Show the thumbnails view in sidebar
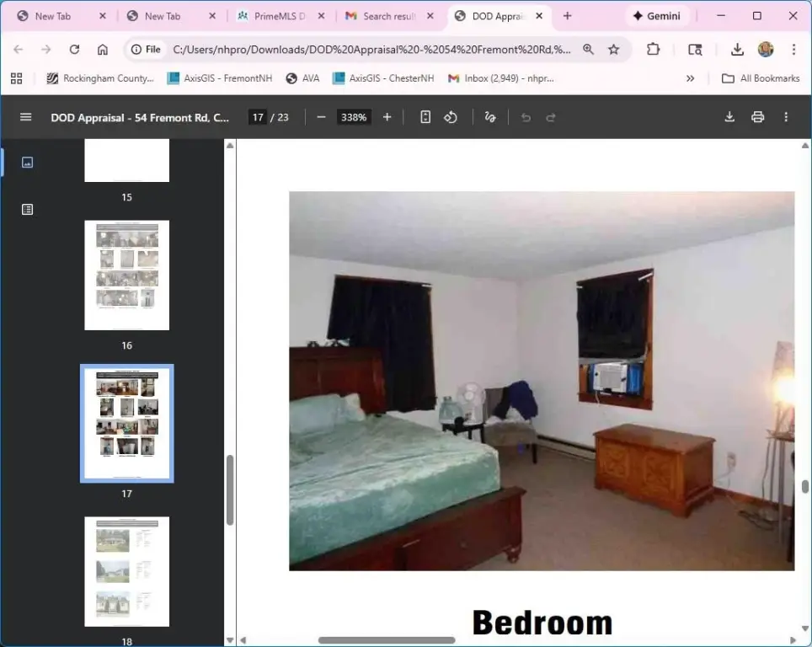This screenshot has width=812, height=647. [27, 163]
